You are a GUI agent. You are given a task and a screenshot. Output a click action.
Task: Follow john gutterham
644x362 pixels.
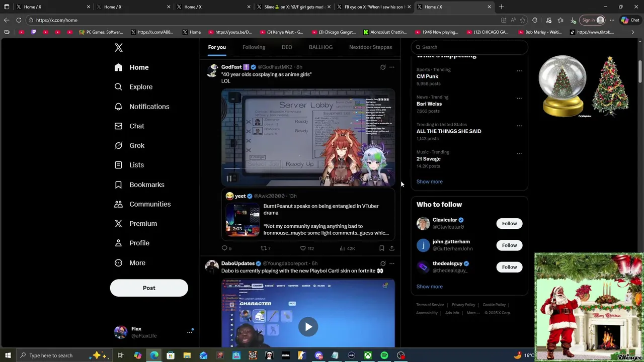coord(509,245)
